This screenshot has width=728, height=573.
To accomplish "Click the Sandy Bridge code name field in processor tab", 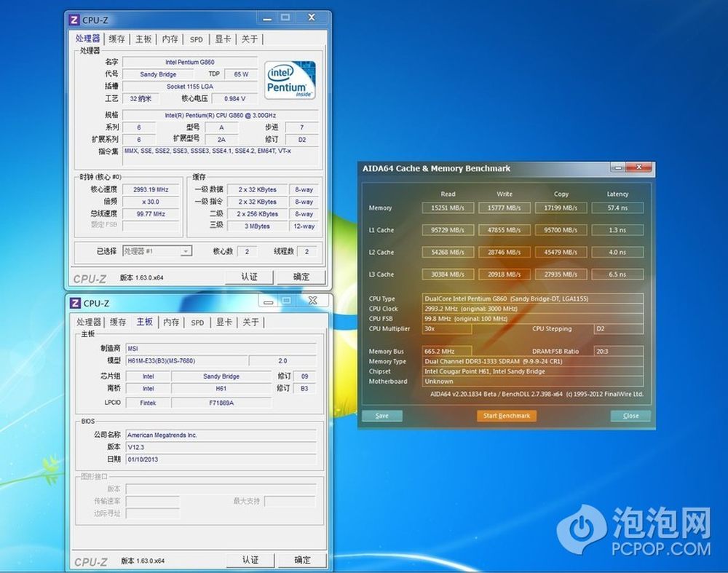I will [158, 74].
